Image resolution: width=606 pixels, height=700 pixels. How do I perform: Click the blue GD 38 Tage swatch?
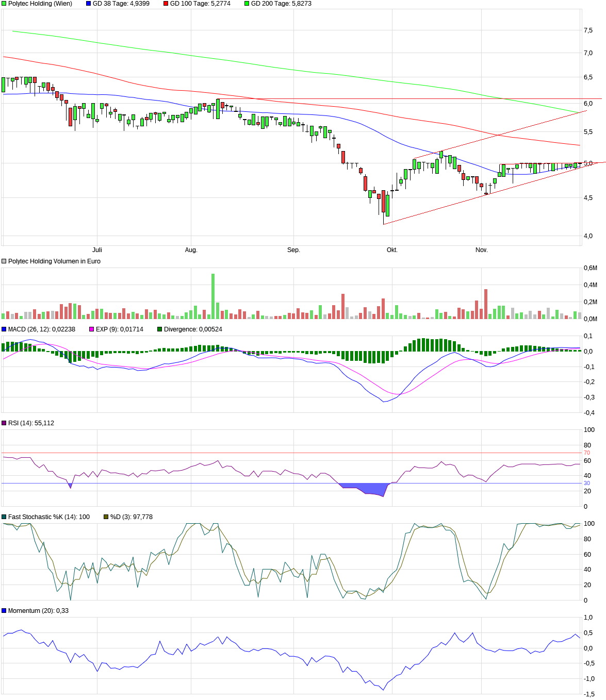88,4
